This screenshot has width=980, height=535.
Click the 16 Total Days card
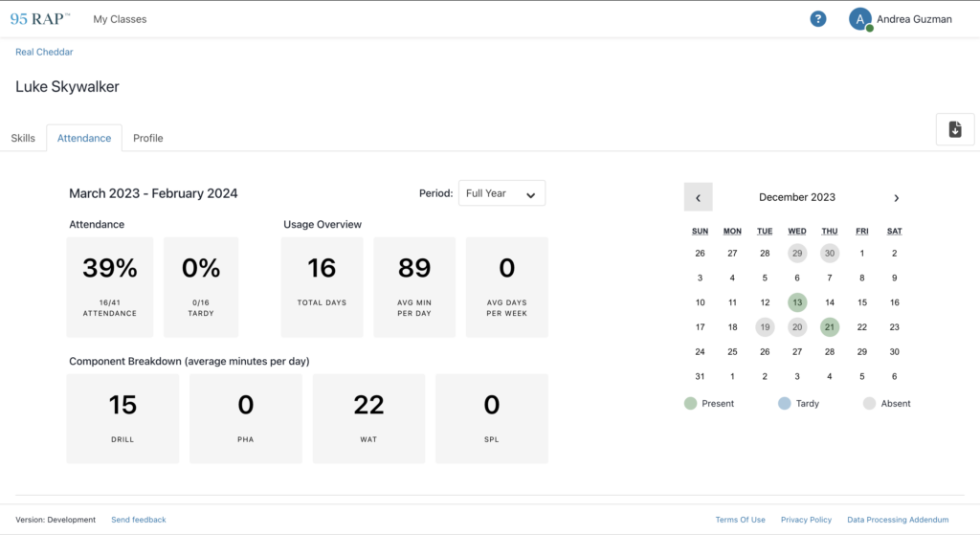(x=322, y=287)
